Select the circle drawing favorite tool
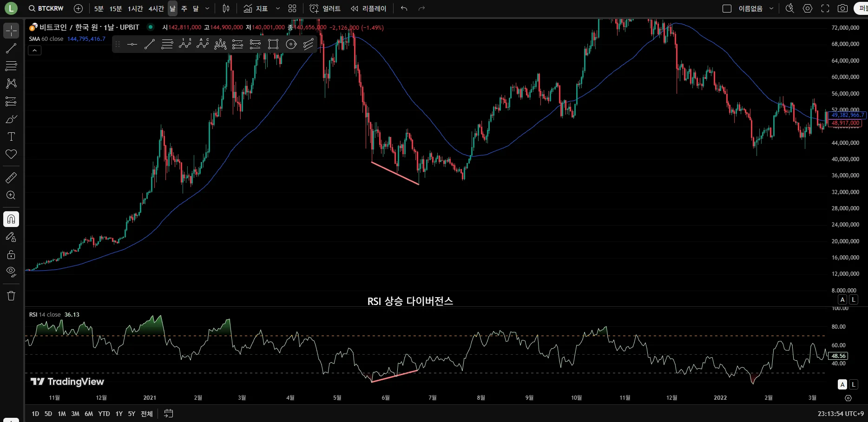Image resolution: width=868 pixels, height=422 pixels. point(291,44)
